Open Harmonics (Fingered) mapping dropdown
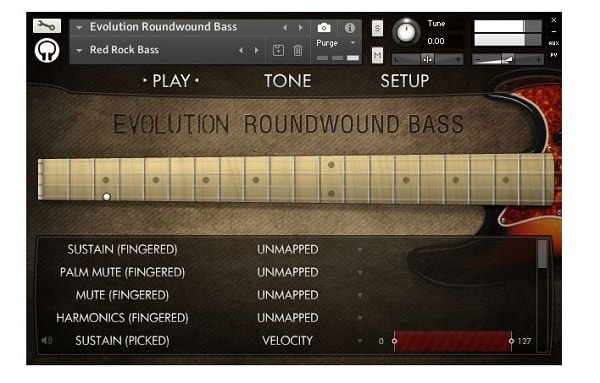This screenshot has height=383, width=600. click(360, 318)
